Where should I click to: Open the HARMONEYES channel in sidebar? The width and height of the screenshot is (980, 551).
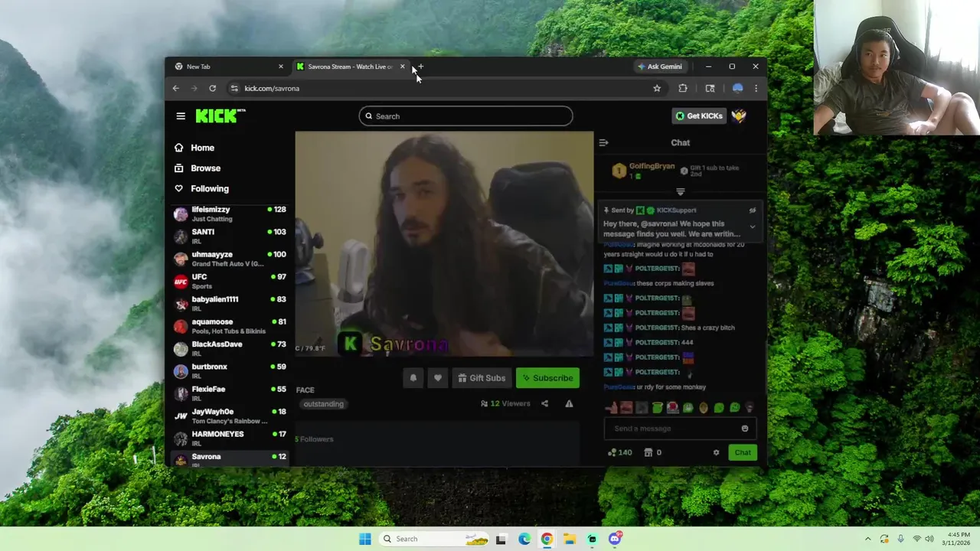click(230, 438)
